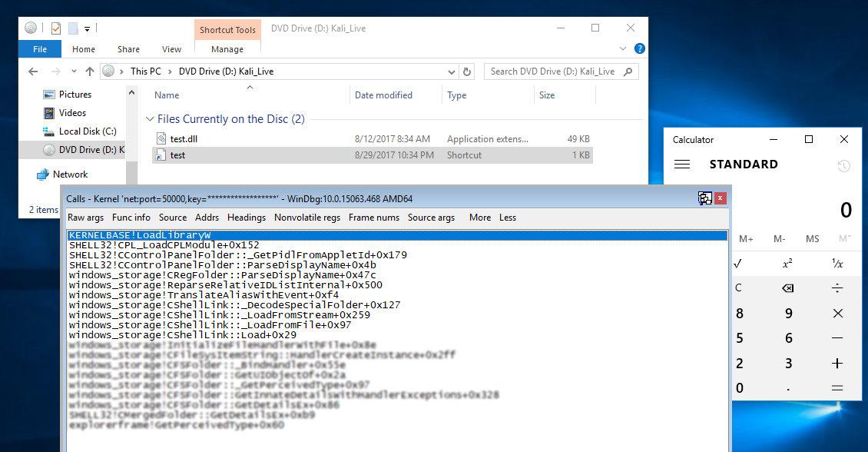Image resolution: width=868 pixels, height=452 pixels.
Task: Select DVD Drive (D:) in navigation pane
Action: [72, 150]
